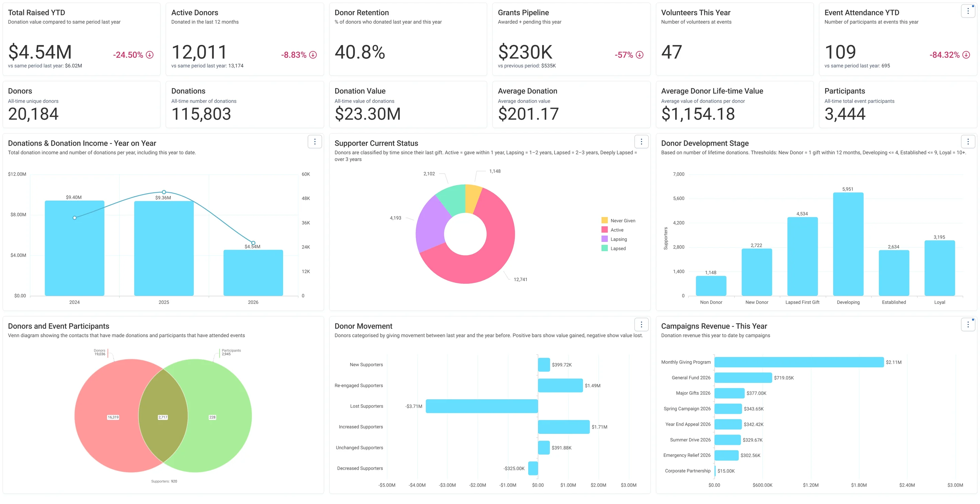The width and height of the screenshot is (980, 504).
Task: Click the Corporate Partnership label
Action: tap(687, 471)
